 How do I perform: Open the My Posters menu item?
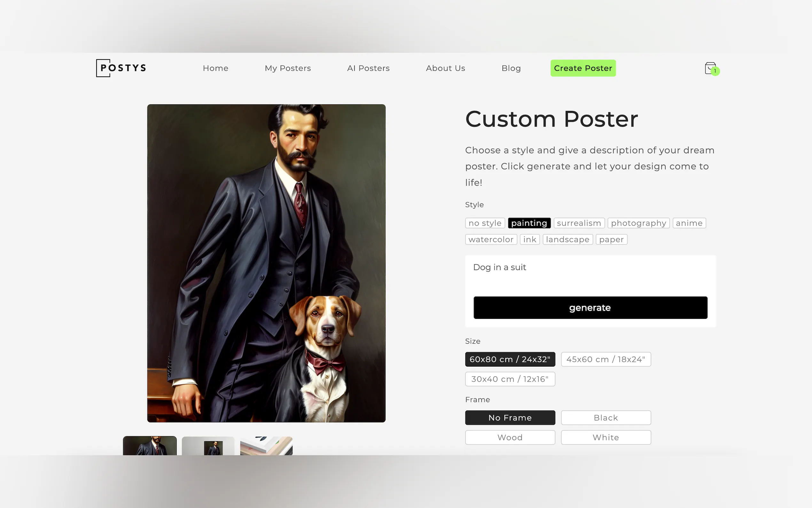(288, 68)
